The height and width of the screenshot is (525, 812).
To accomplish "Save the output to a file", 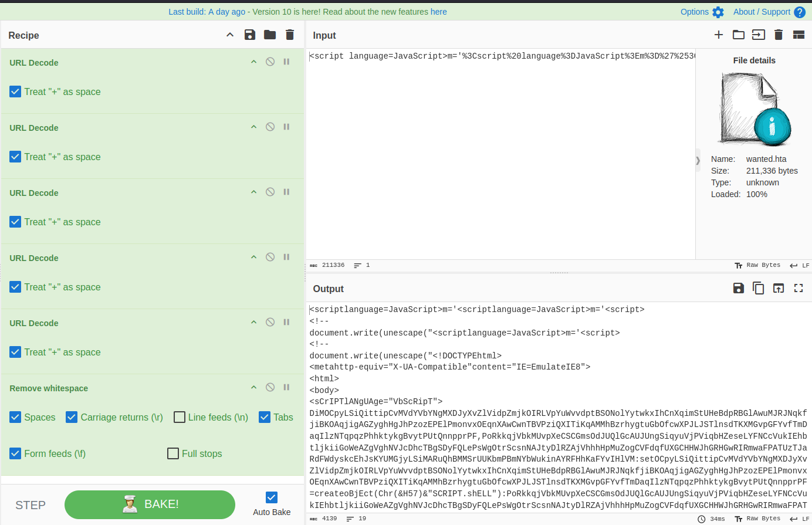I will 739,288.
